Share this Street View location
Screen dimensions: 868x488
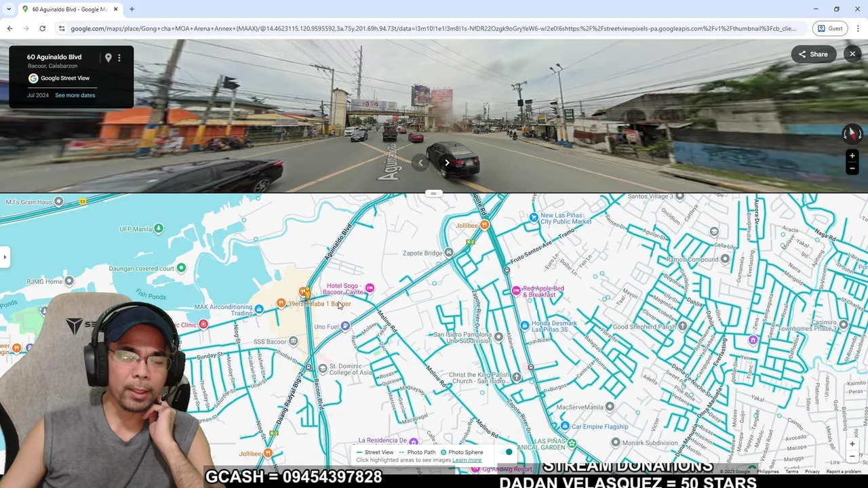click(x=813, y=54)
